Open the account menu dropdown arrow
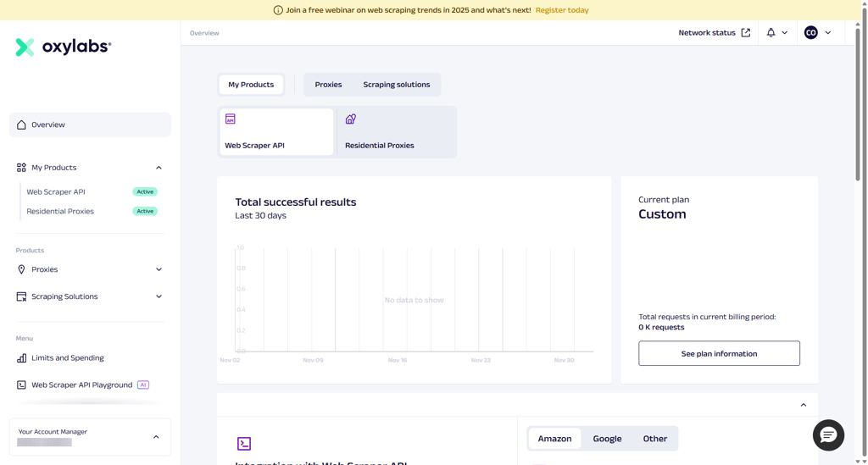The image size is (868, 465). point(828,33)
